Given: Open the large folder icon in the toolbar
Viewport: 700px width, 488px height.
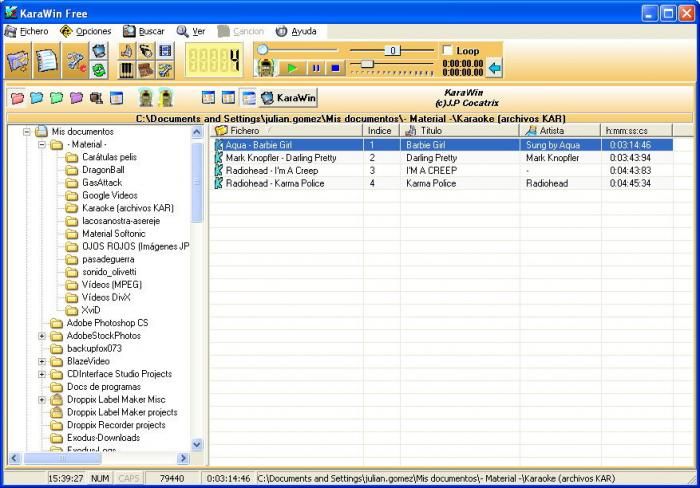Looking at the screenshot, I should click(x=18, y=61).
